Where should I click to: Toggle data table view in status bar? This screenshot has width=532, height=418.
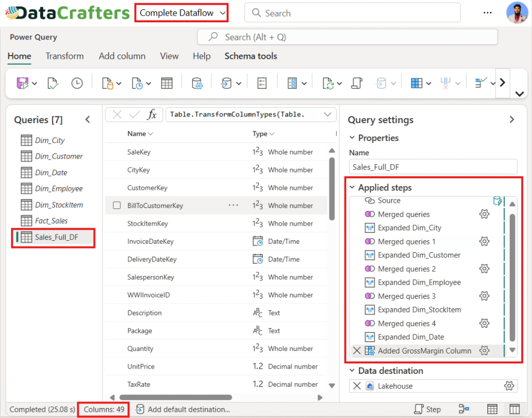(492, 409)
